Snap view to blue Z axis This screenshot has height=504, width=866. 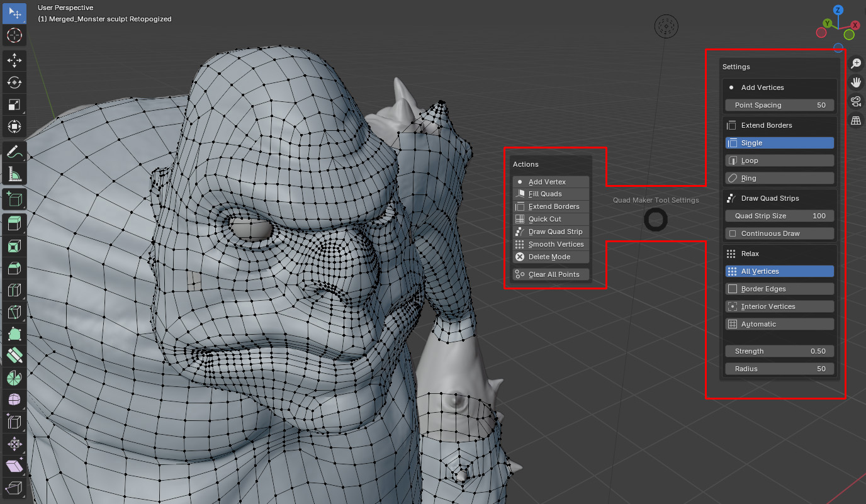tap(838, 10)
